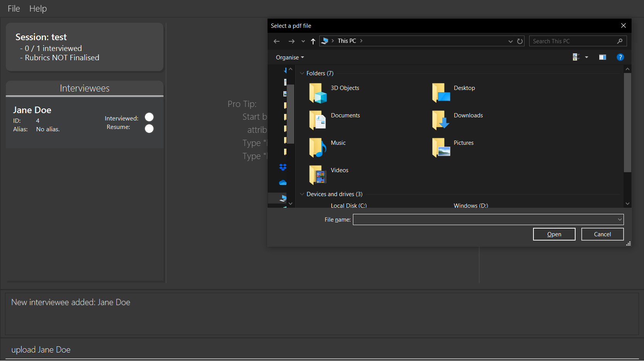Screen dimensions: 644x361
Task: Click the Session: test heading
Action: (x=41, y=37)
